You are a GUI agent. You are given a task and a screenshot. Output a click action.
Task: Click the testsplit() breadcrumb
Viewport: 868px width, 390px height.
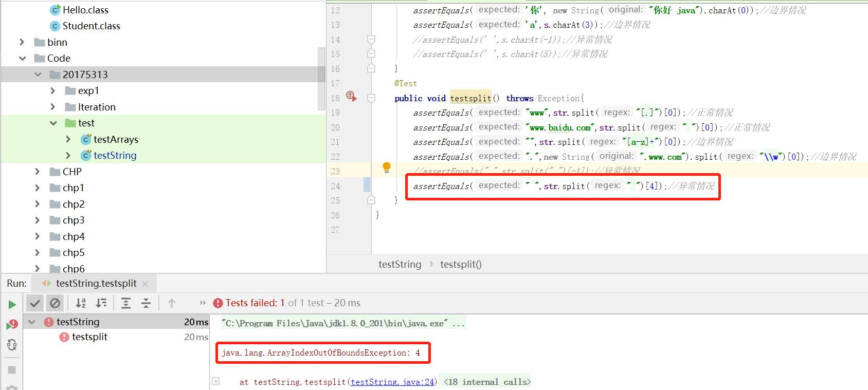[x=461, y=264]
